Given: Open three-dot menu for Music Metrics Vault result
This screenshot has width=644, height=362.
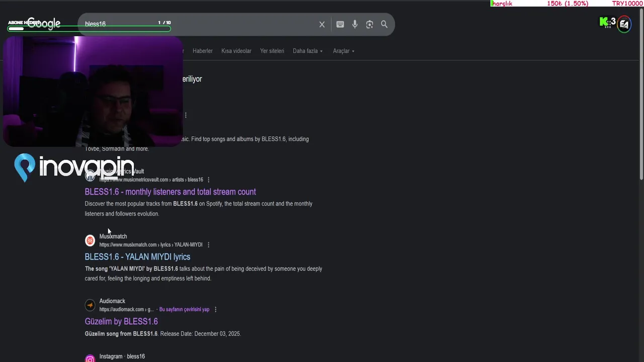Looking at the screenshot, I should [208, 180].
